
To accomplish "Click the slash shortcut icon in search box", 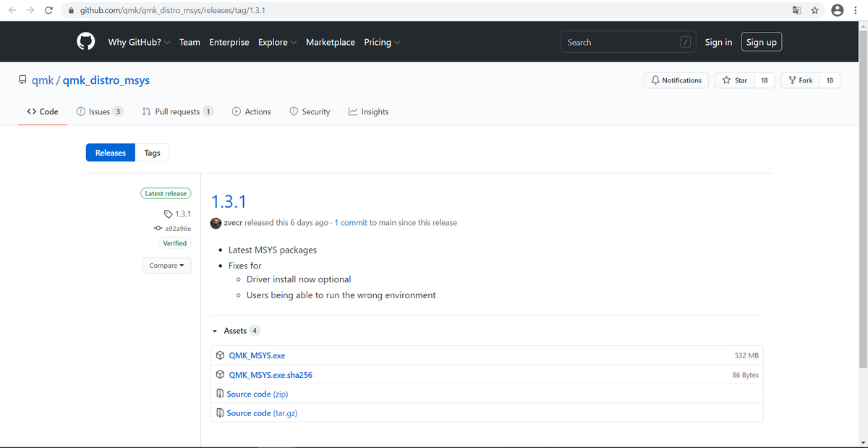I will coord(685,42).
